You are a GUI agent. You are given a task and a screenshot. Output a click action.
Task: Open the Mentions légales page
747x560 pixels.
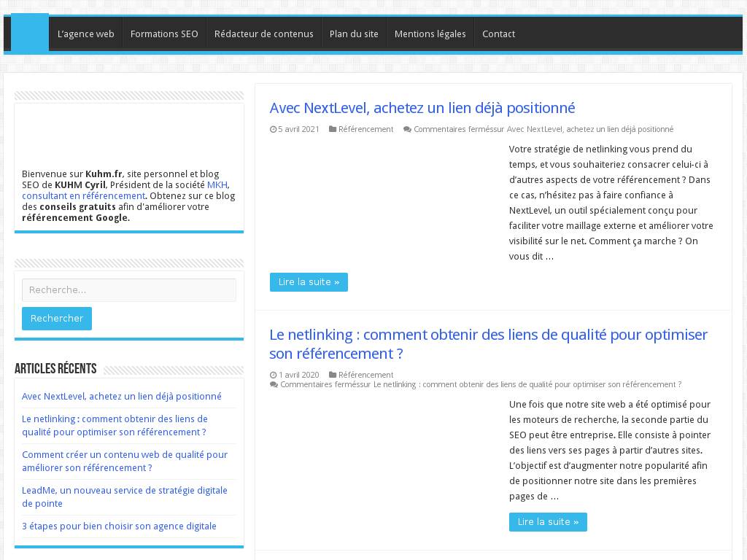tap(430, 34)
